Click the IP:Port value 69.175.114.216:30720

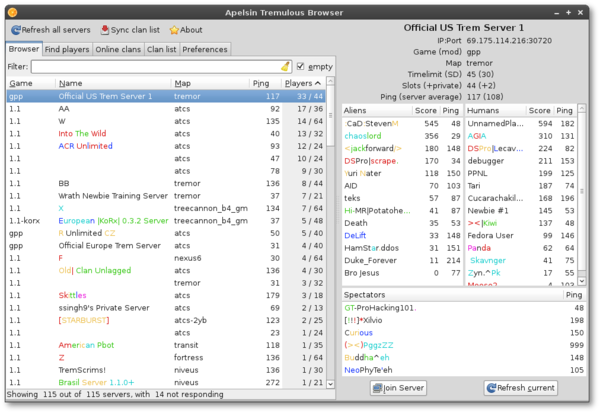509,41
